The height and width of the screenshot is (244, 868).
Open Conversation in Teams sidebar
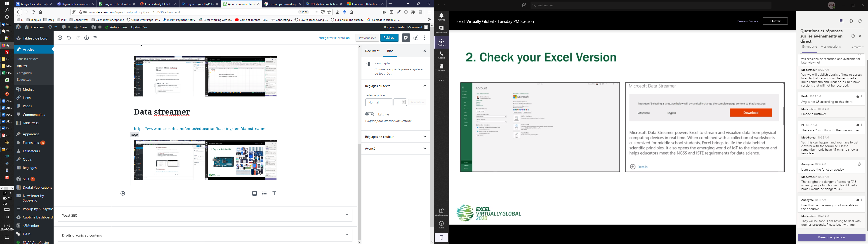point(441,30)
